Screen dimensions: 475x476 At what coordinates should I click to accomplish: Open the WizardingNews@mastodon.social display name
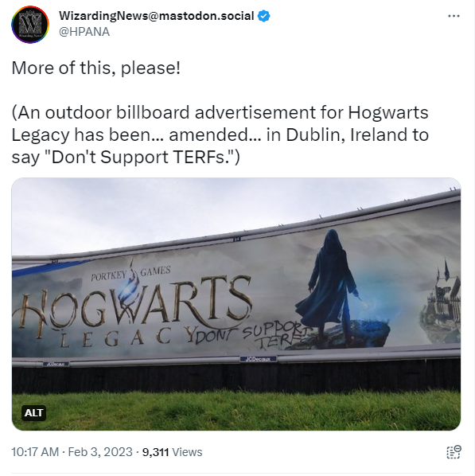[156, 16]
